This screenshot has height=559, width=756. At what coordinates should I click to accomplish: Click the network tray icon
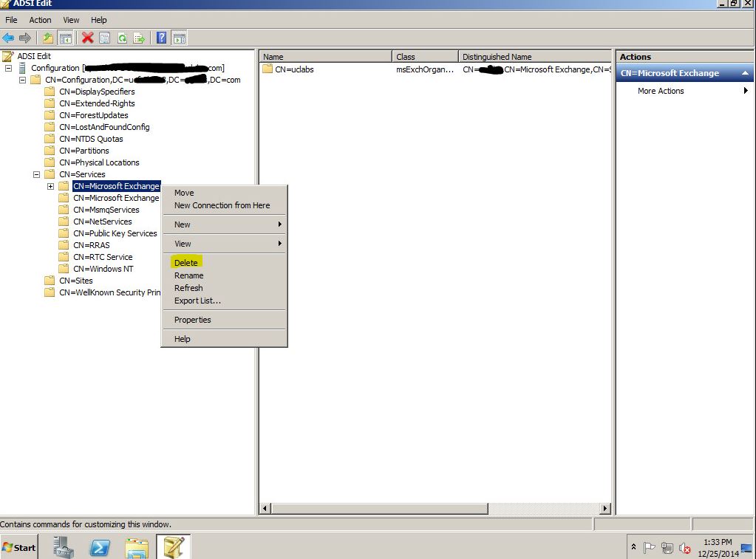pyautogui.click(x=667, y=547)
